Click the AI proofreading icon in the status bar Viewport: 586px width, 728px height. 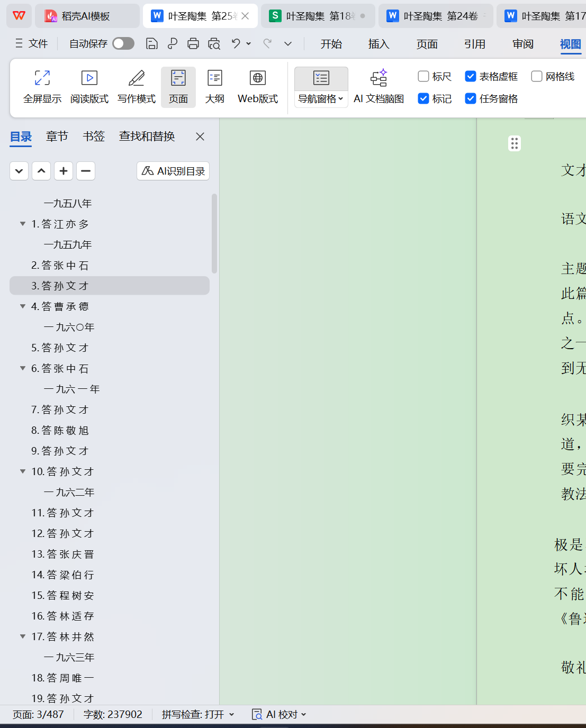pos(257,715)
